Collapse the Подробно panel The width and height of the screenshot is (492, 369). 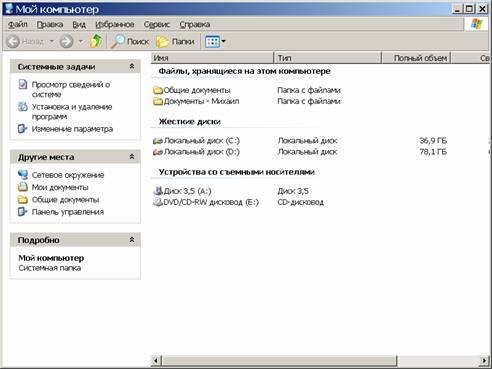click(x=132, y=240)
